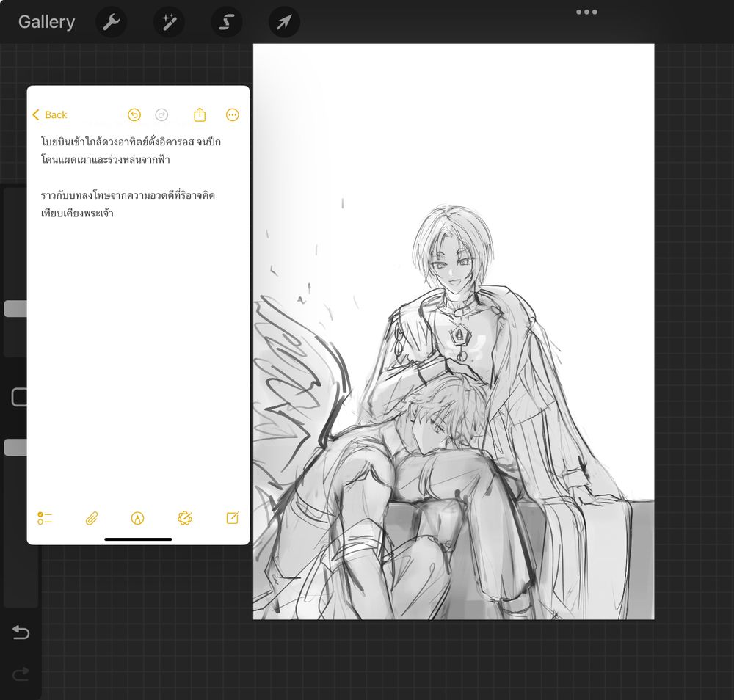Open the Actions wrench menu
734x700 pixels.
coord(112,22)
